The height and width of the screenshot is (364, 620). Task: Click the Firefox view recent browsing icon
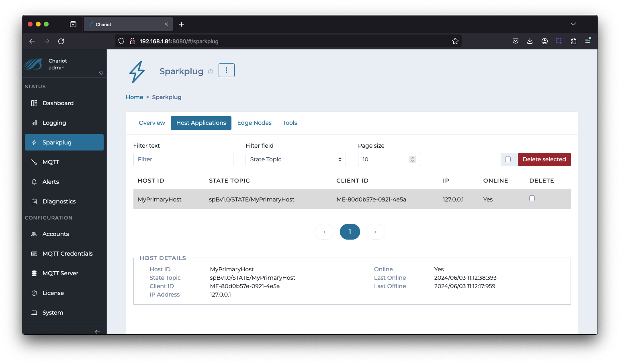pyautogui.click(x=73, y=24)
